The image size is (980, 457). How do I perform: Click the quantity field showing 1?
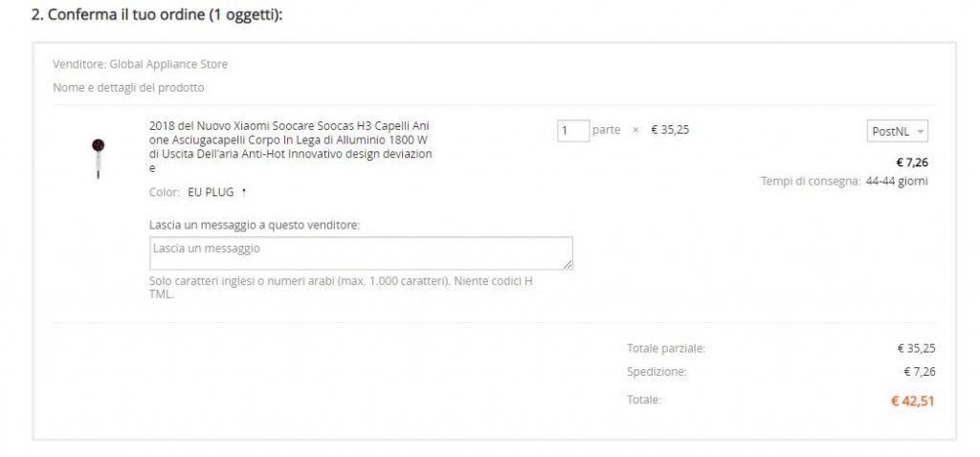[x=573, y=130]
